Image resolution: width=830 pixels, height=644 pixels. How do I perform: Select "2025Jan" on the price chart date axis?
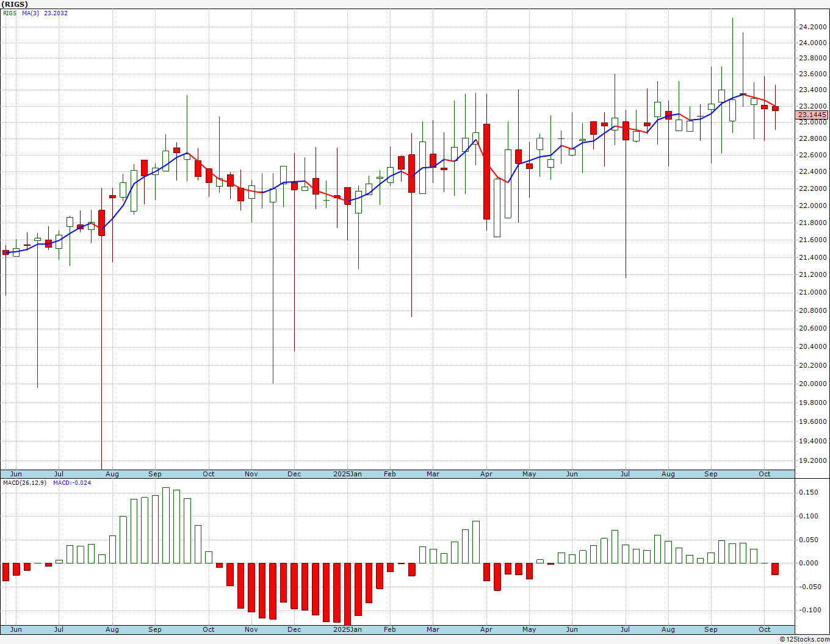[347, 474]
